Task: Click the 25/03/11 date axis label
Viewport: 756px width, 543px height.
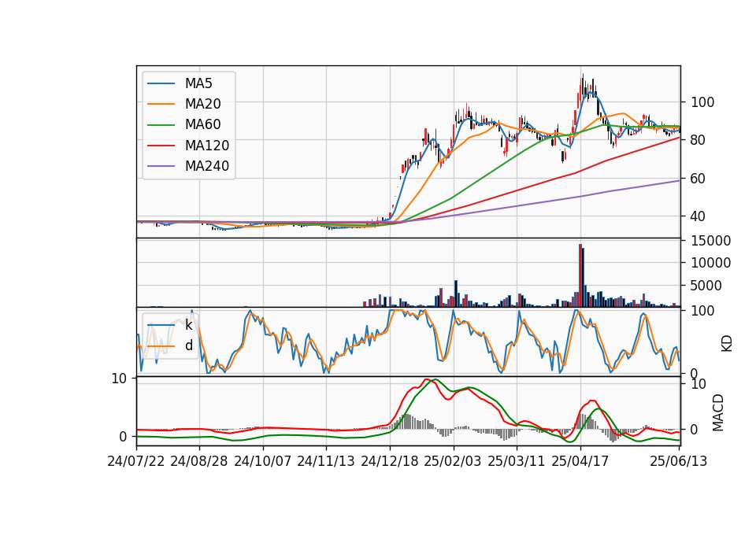Action: (517, 461)
